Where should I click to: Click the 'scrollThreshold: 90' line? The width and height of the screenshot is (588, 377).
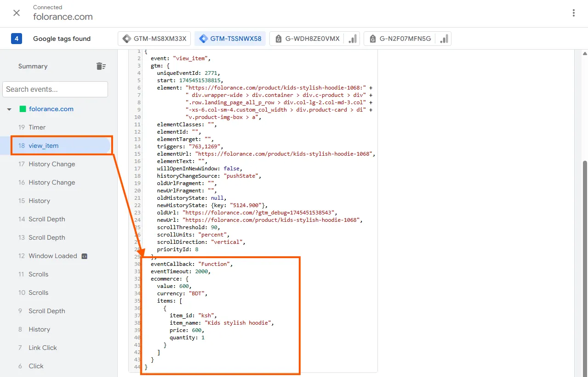point(188,227)
